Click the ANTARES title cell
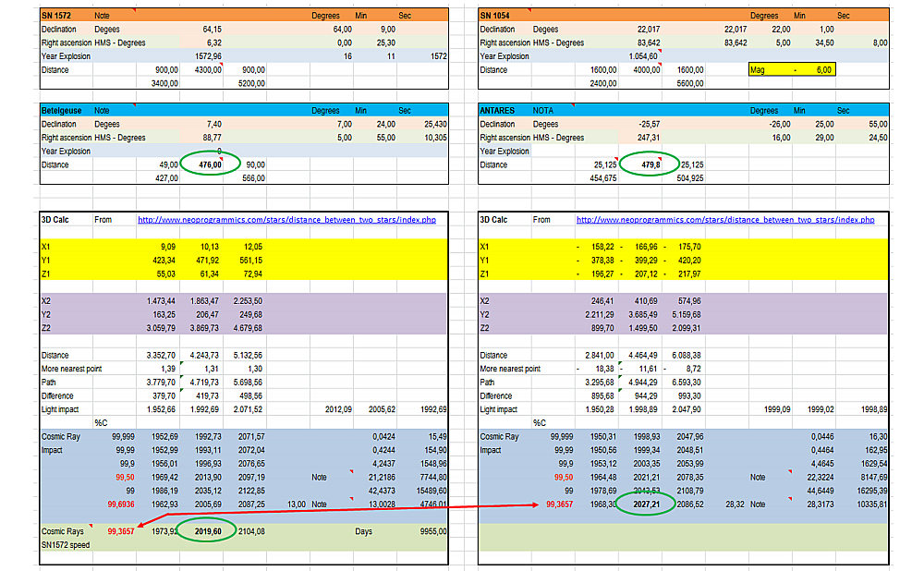The image size is (924, 571). coord(497,110)
